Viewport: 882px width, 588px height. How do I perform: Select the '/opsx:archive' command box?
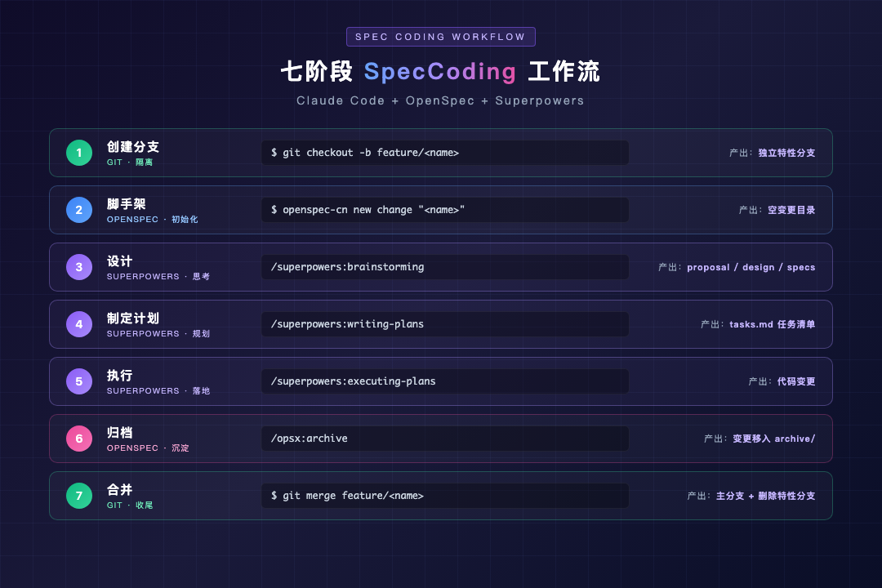pos(445,439)
